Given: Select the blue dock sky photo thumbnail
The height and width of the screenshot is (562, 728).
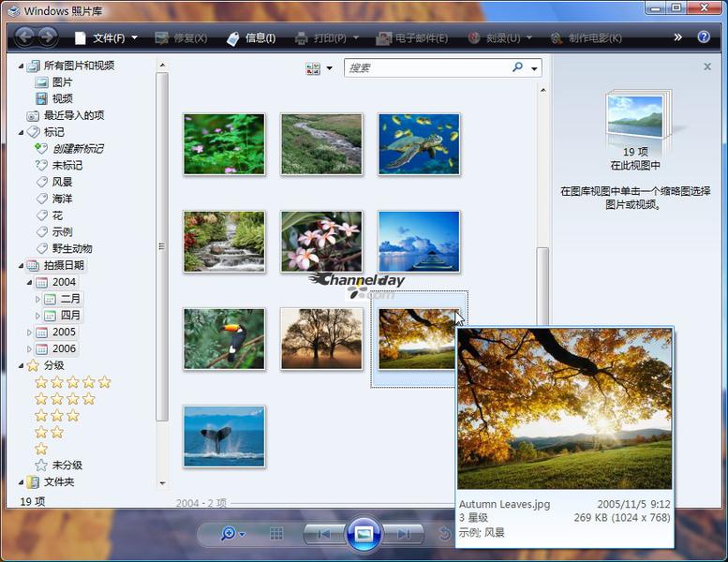Looking at the screenshot, I should pos(419,242).
